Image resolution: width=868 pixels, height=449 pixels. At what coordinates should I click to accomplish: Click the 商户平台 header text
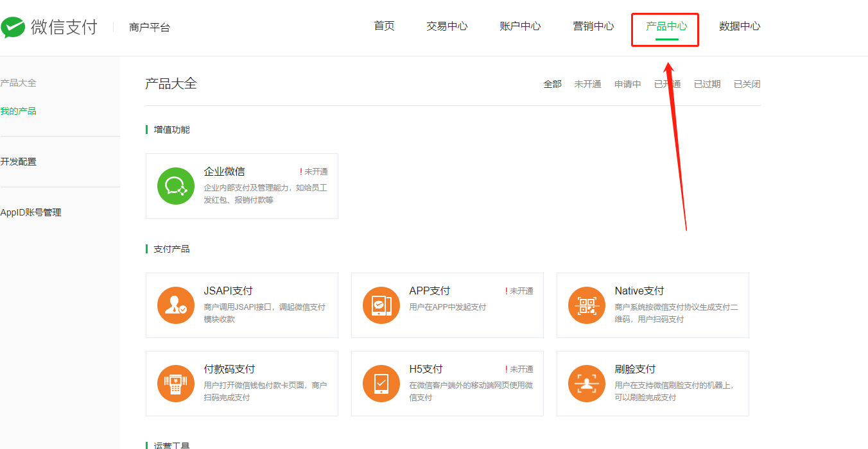(149, 28)
